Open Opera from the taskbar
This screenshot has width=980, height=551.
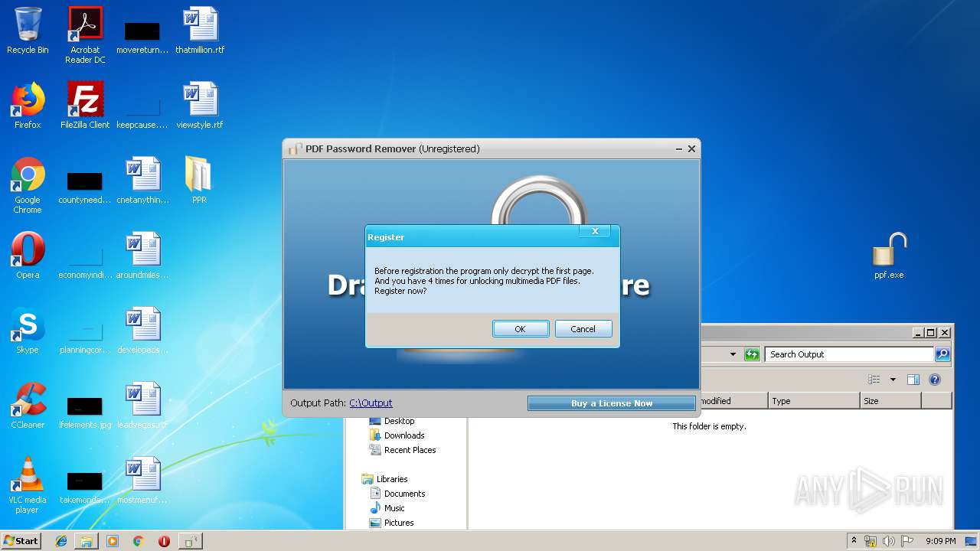click(x=164, y=541)
